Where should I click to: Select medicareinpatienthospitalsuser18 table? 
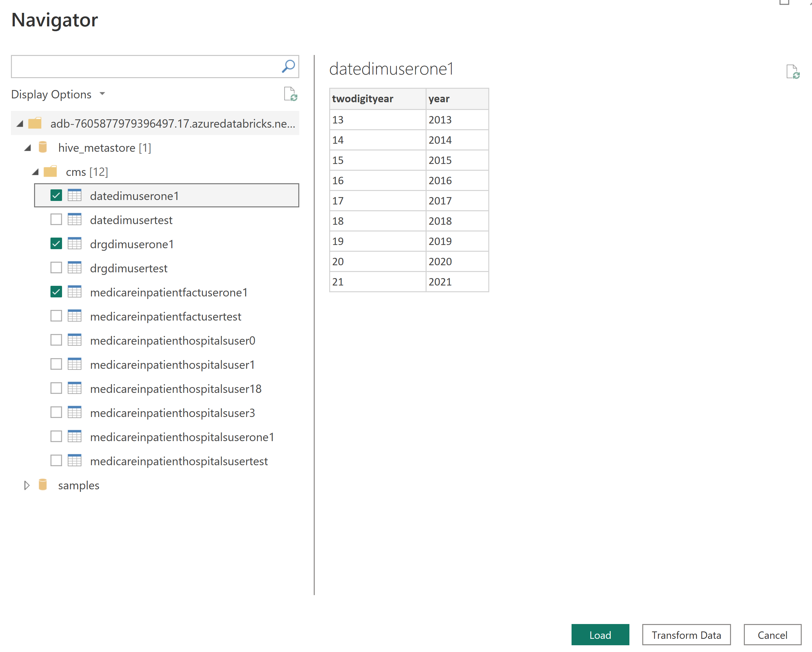point(176,389)
